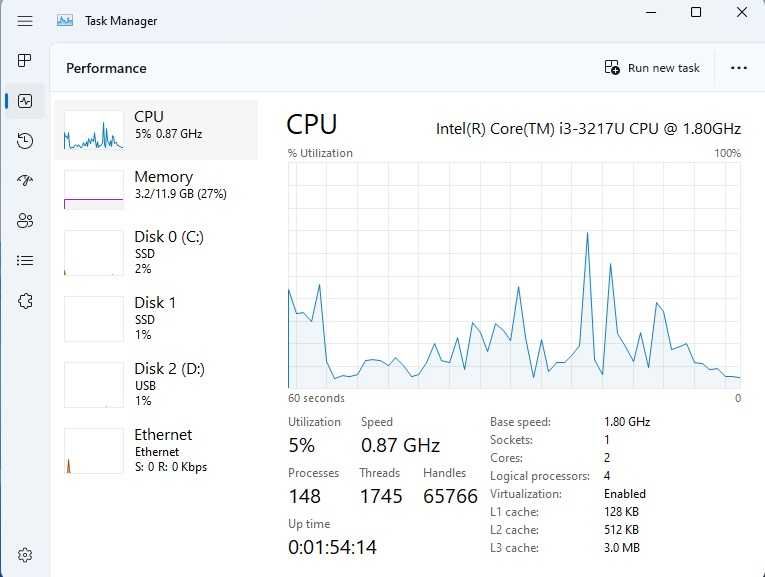Screen dimensions: 765x577
Task: Select the Performance sidebar icon
Action: coord(25,101)
